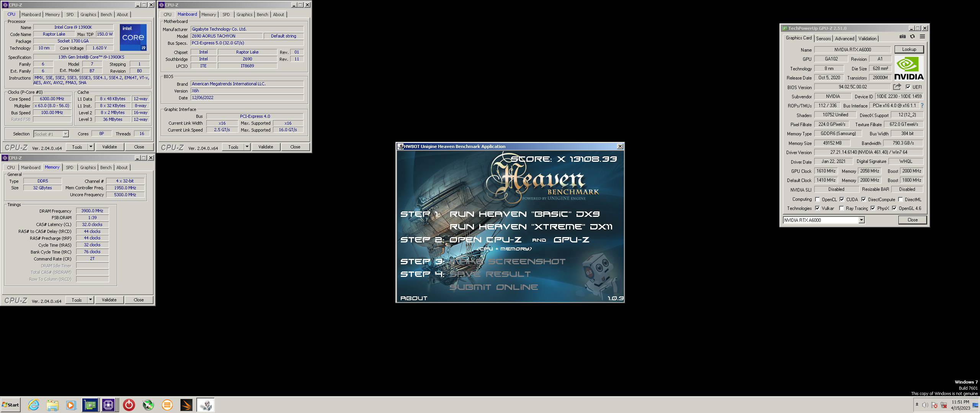
Task: Click Validate in CPU-Z Mainboard window
Action: pos(266,147)
